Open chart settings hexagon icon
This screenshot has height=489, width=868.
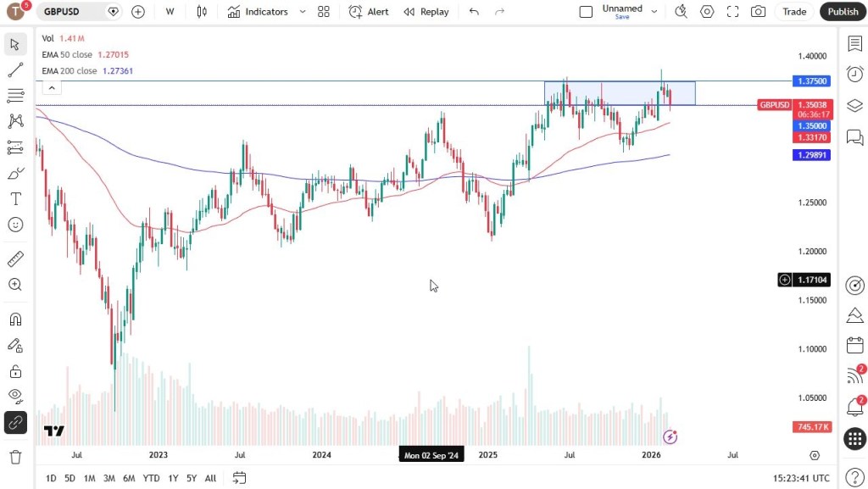(707, 12)
